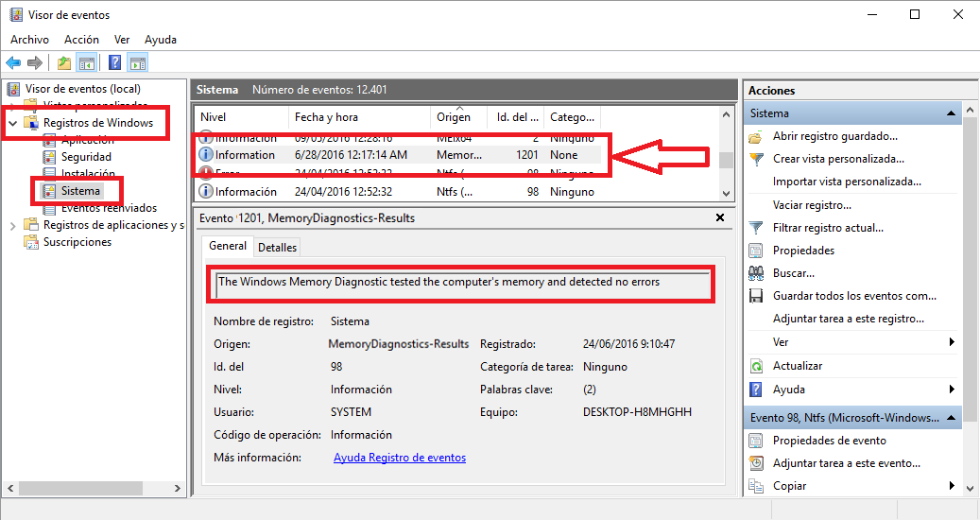The height and width of the screenshot is (520, 980).
Task: Open the Ayuda menu in menu bar
Action: [161, 40]
